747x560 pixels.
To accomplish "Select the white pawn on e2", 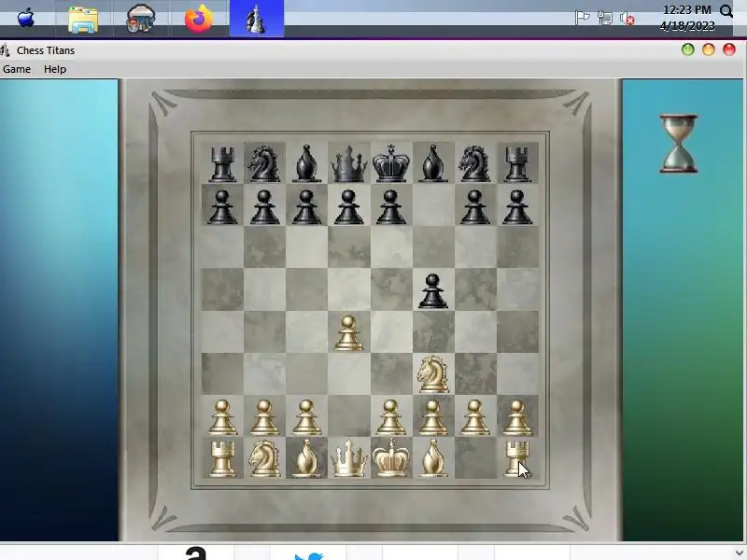I will [x=390, y=417].
